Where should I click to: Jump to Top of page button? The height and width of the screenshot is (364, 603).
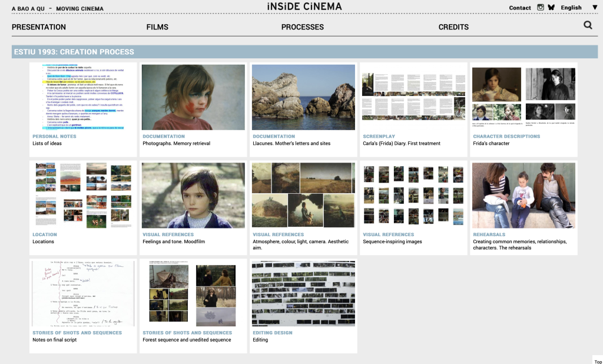pos(598,362)
